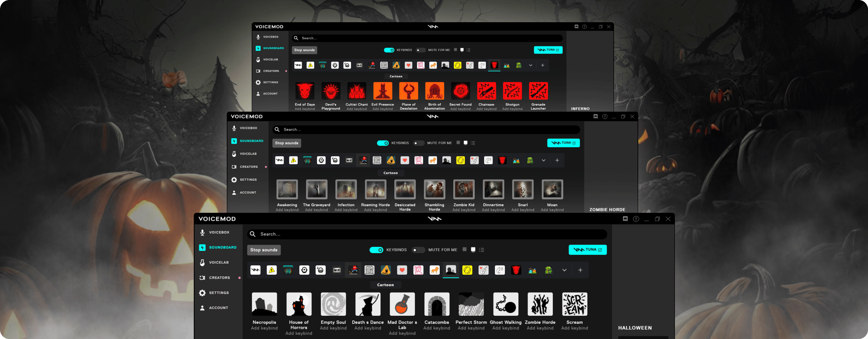Image resolution: width=868 pixels, height=339 pixels.
Task: Play the Necropolis sound in Halloween window
Action: [x=264, y=304]
